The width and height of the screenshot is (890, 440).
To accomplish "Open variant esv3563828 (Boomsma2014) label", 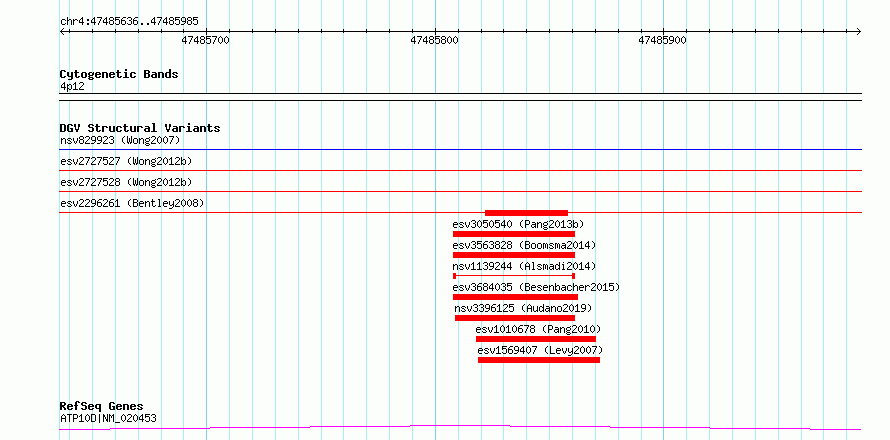I will pos(524,245).
